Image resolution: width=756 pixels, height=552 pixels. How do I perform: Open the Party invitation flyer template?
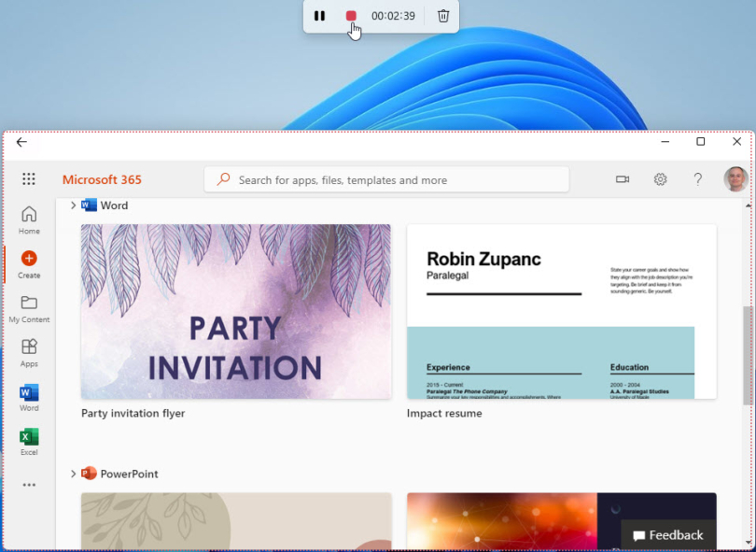pos(235,311)
